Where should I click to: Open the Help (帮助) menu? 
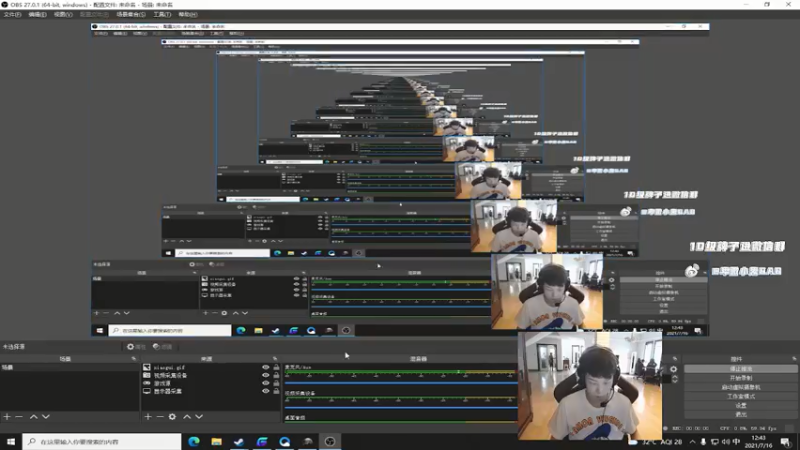click(188, 14)
